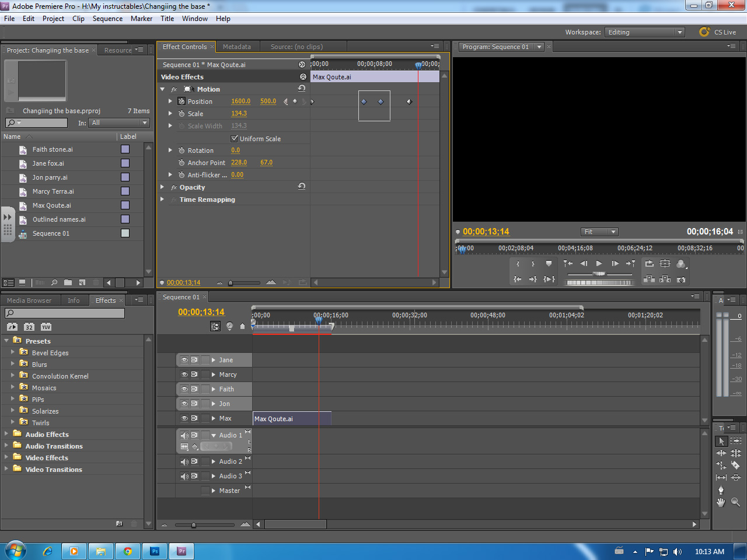The height and width of the screenshot is (560, 747).
Task: Click the Lift button in Program monitor
Action: (649, 280)
